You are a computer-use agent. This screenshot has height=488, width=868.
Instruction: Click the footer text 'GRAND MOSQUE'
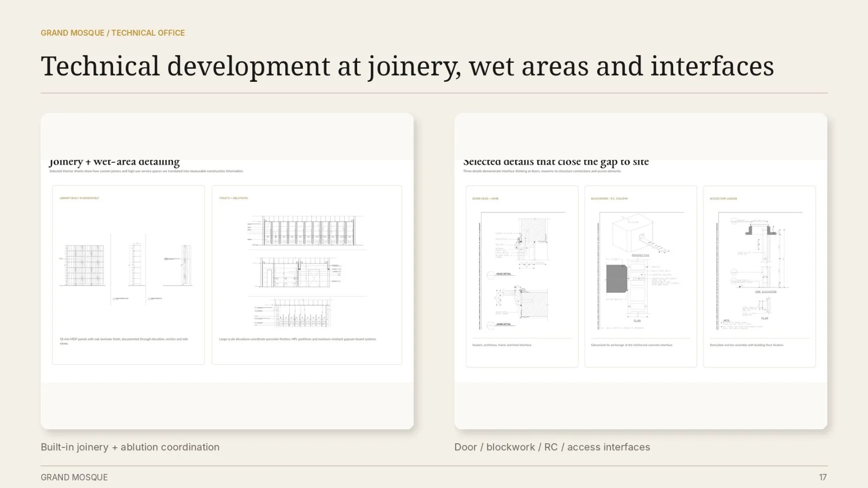(x=74, y=477)
